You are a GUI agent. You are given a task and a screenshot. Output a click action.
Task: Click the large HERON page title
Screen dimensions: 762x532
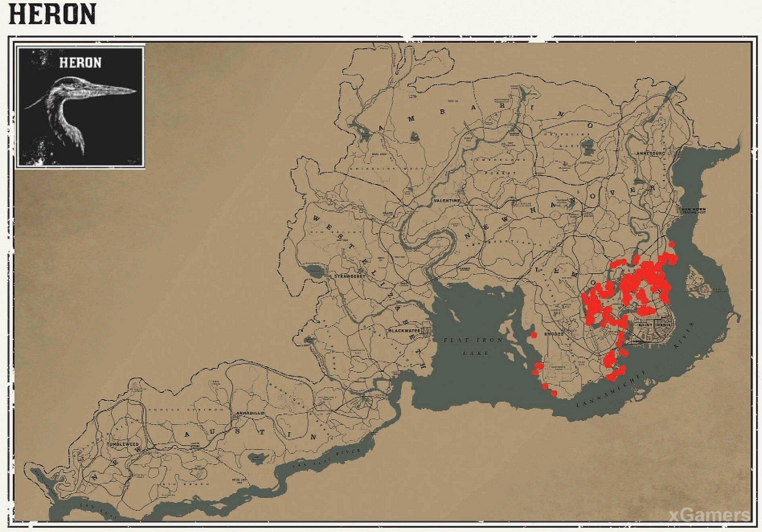[52, 14]
